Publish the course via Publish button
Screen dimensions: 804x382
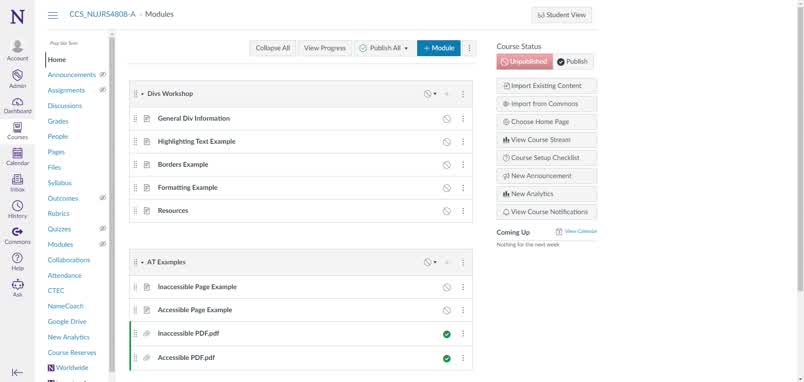[x=574, y=62]
